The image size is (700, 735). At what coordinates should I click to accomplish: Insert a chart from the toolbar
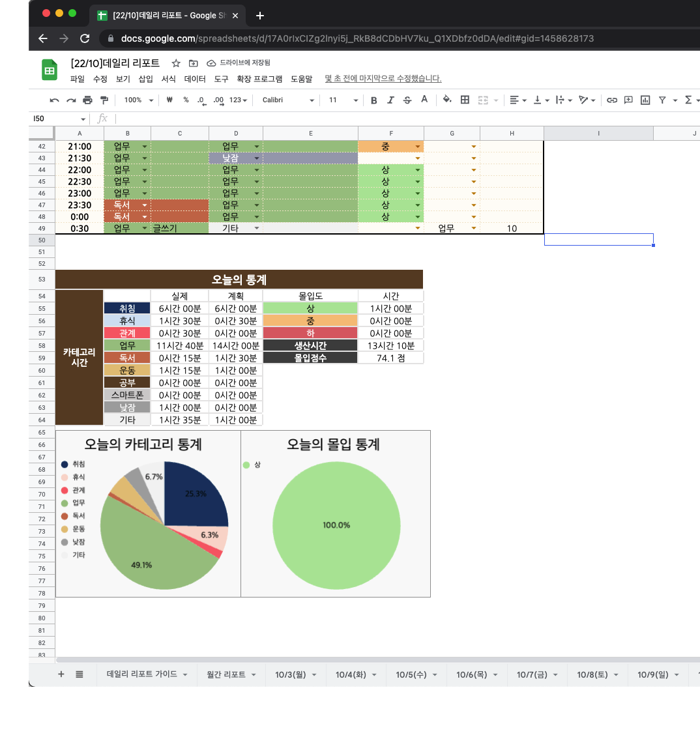(x=645, y=100)
